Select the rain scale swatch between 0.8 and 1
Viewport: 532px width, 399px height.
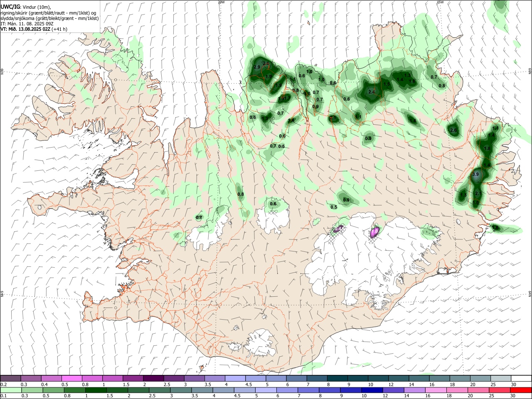click(x=74, y=390)
